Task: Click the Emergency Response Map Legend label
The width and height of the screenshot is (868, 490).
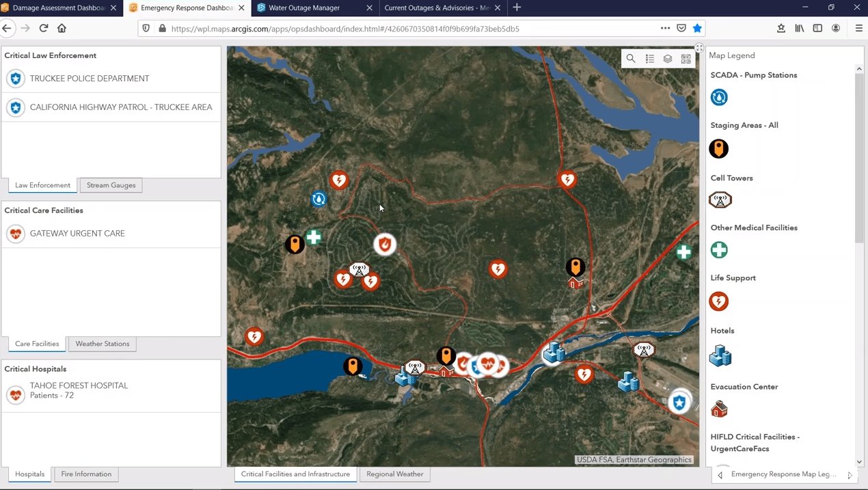Action: pos(783,474)
